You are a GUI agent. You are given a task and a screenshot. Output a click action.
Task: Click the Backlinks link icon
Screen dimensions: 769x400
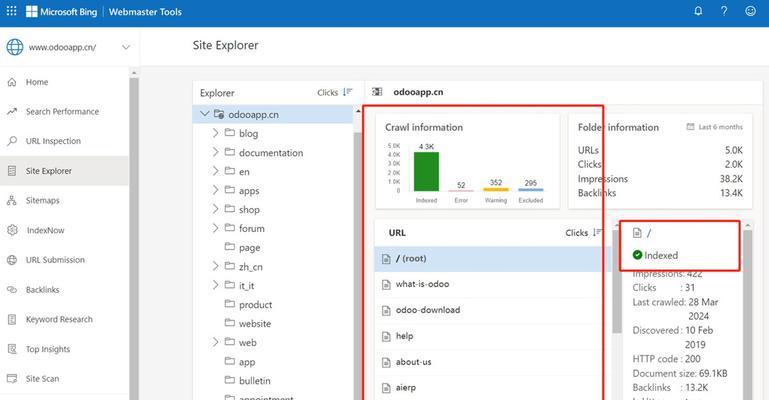[x=12, y=290]
